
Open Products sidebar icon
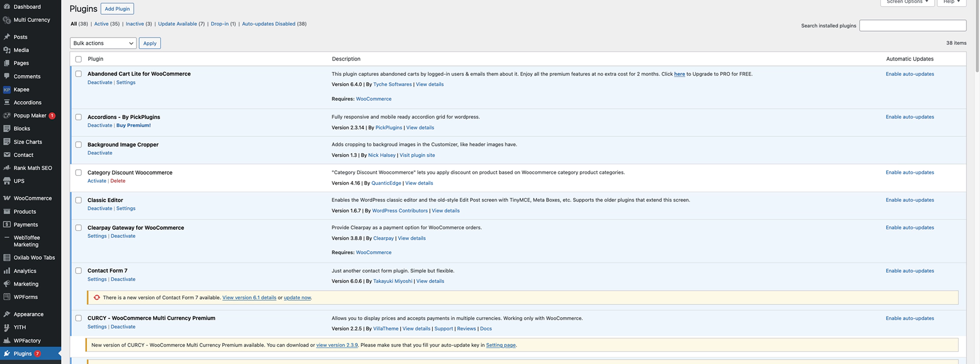7,211
